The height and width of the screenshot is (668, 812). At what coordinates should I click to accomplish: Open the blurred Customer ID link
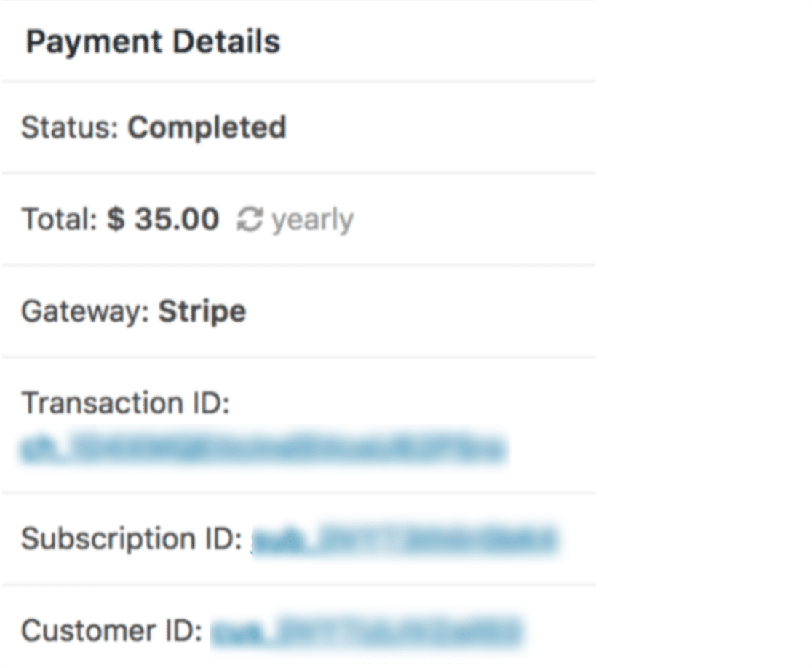[367, 632]
